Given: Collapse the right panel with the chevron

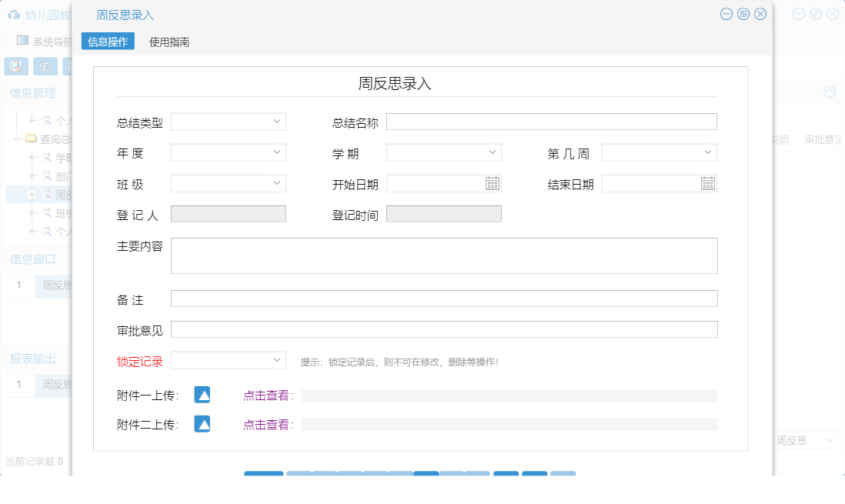Looking at the screenshot, I should click(x=829, y=92).
